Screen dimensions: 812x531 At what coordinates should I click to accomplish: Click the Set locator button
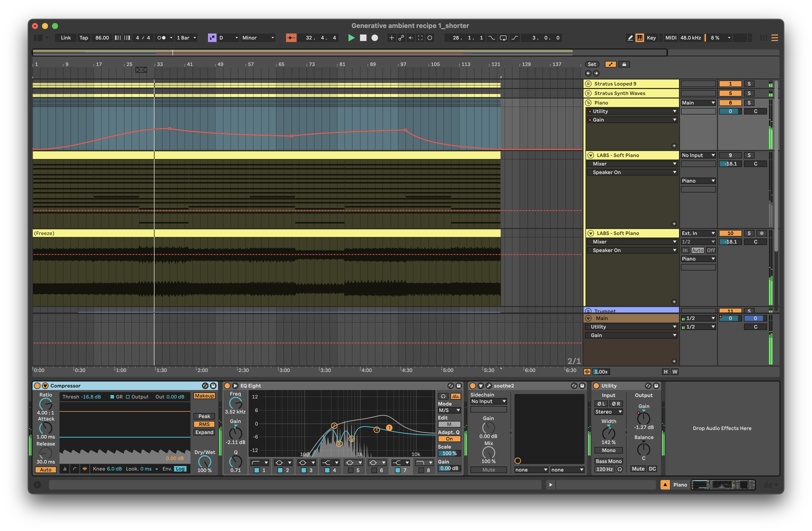point(592,64)
